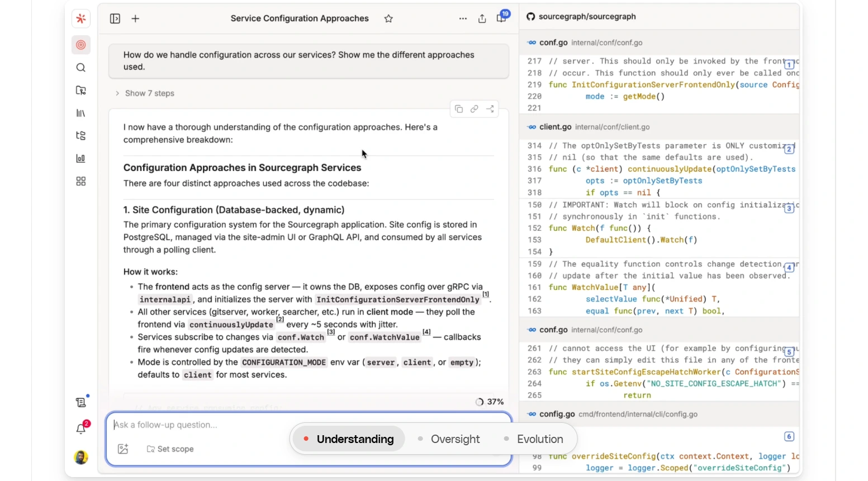Click heading Configuration Approaches in Sourcegraph Services
This screenshot has height=481, width=868.
[x=242, y=168]
